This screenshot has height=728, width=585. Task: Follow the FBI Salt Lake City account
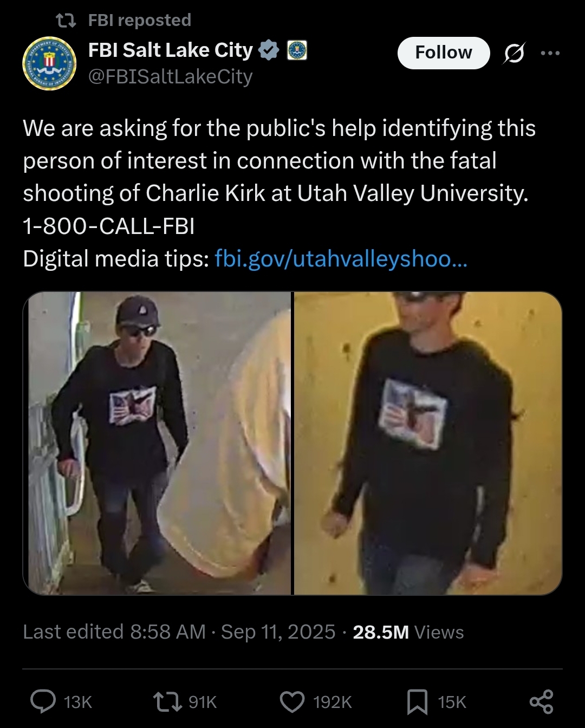pyautogui.click(x=444, y=53)
